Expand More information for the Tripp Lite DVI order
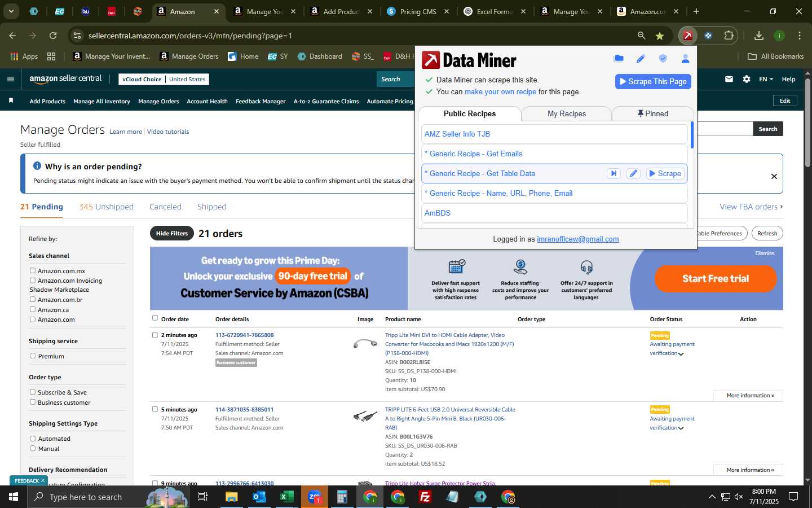 [748, 396]
